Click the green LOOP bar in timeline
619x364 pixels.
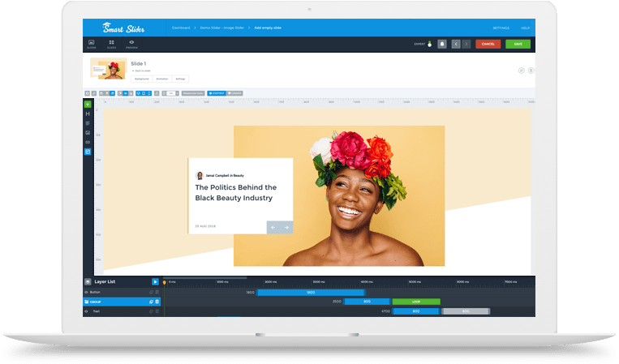416,302
